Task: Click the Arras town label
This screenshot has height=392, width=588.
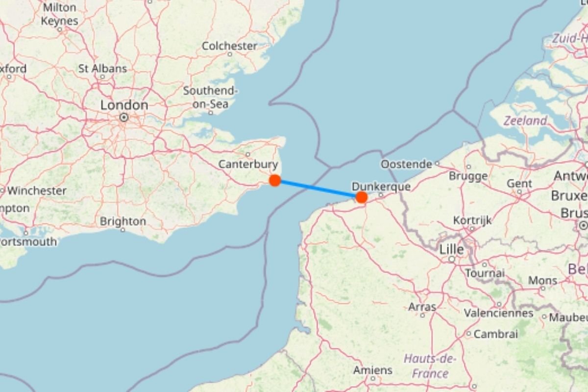Action: (x=422, y=307)
